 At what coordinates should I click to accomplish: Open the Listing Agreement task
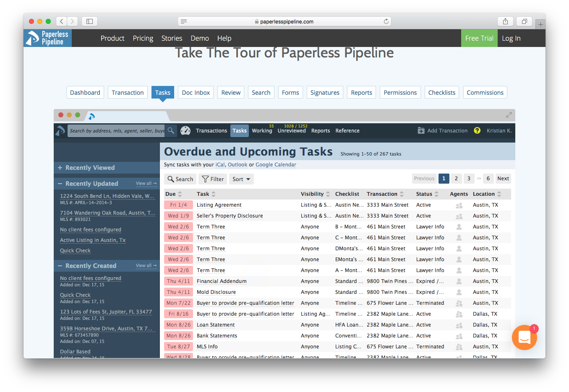[219, 205]
